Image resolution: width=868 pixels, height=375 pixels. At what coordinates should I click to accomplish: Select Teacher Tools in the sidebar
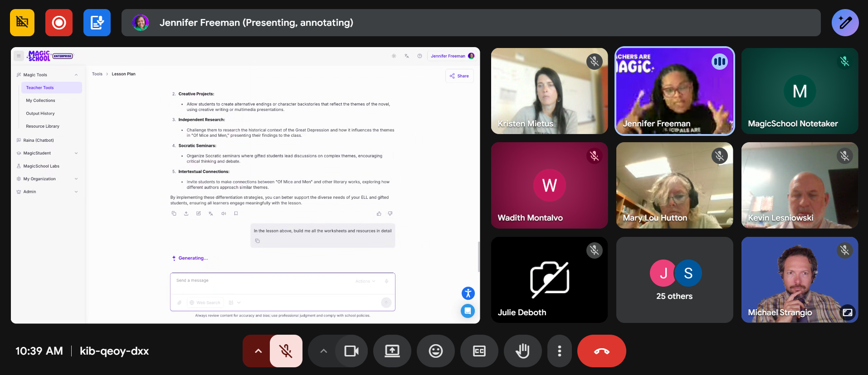pyautogui.click(x=40, y=88)
